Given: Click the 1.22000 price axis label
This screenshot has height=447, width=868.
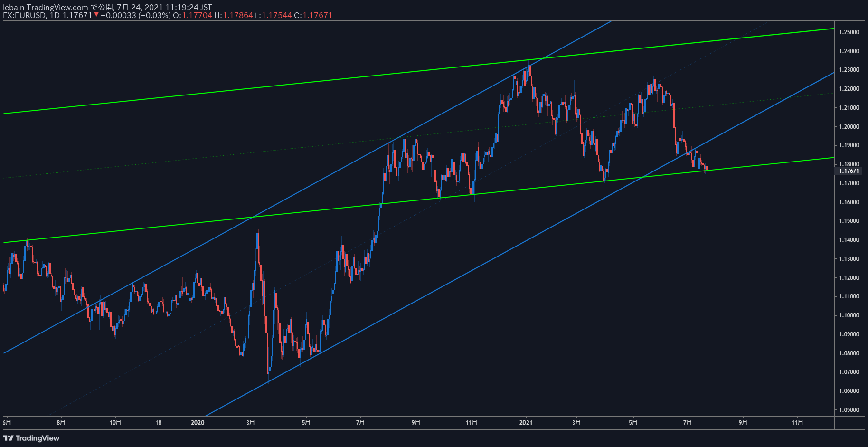Looking at the screenshot, I should (849, 89).
